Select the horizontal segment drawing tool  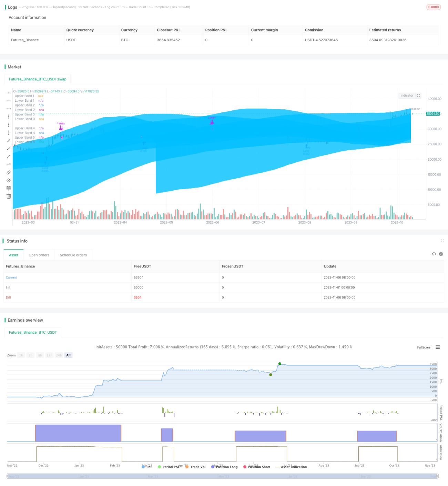click(9, 109)
